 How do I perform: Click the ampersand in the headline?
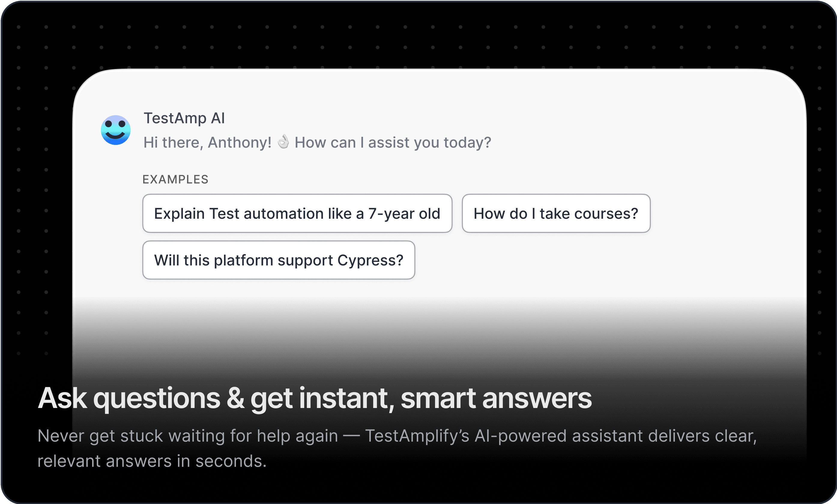[x=235, y=398]
